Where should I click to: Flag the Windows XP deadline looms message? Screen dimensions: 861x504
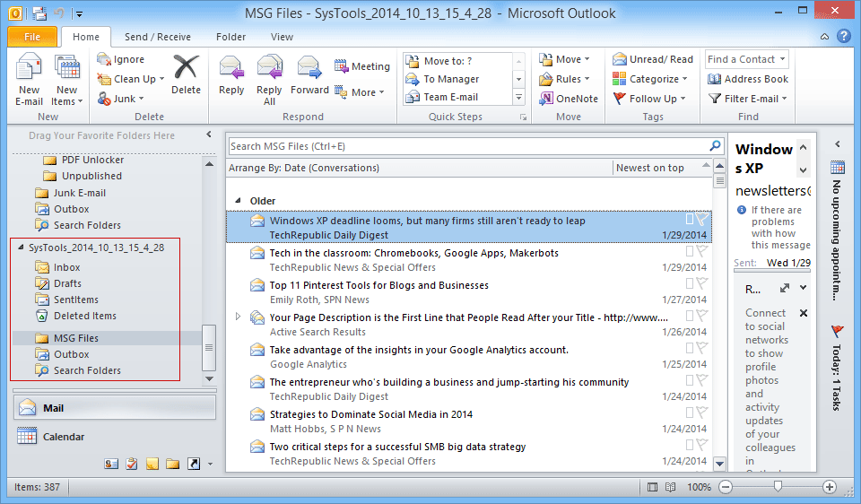(x=701, y=219)
